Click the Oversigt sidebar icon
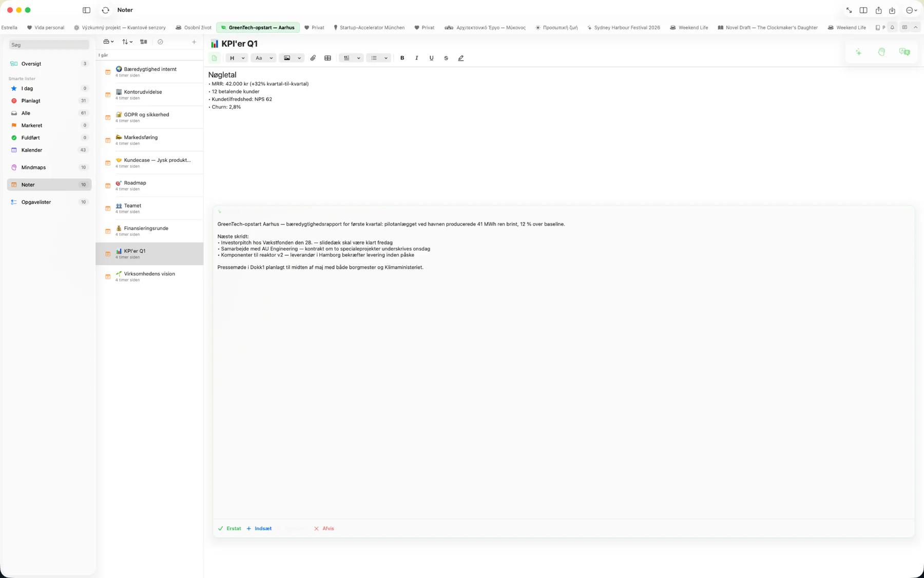Screen dimensions: 924x578 tap(14, 64)
